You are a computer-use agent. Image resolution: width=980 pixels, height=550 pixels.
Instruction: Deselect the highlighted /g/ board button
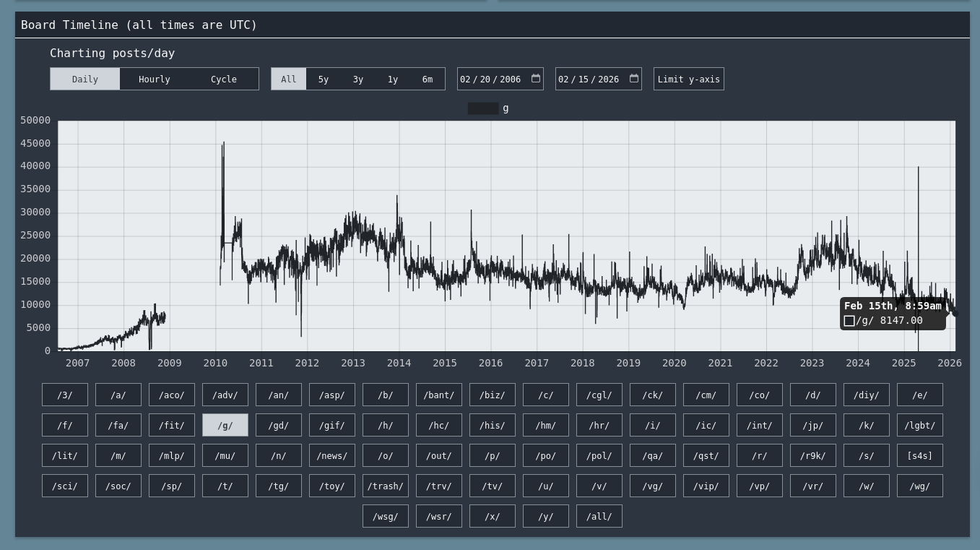click(225, 426)
